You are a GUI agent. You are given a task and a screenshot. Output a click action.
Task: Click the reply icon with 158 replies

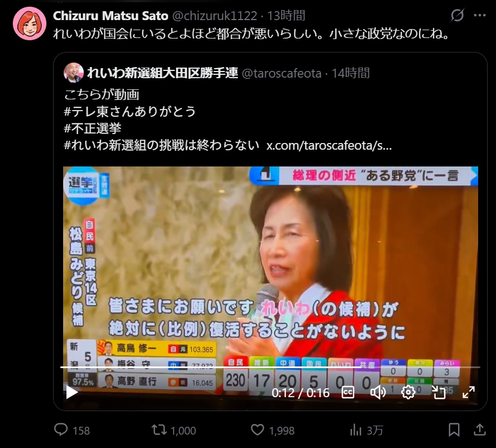[x=61, y=430]
